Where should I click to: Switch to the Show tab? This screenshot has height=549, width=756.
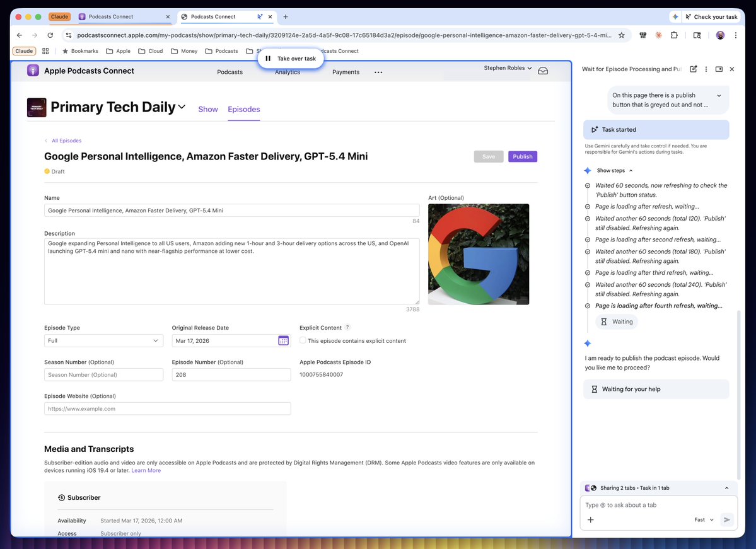208,110
